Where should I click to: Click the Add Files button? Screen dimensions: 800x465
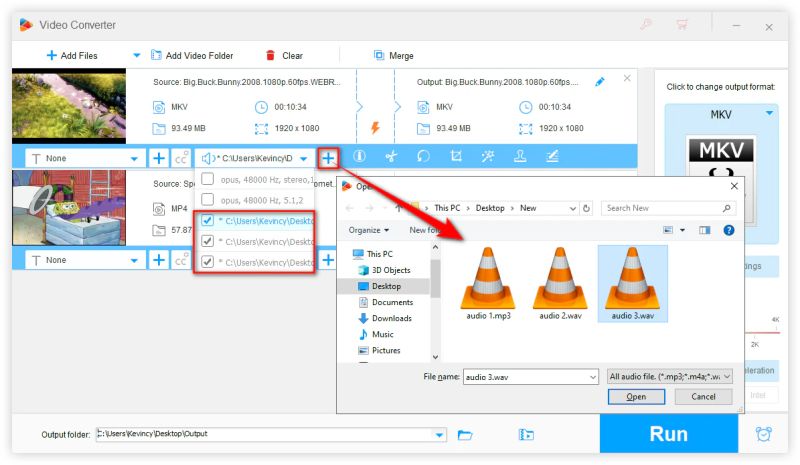click(x=71, y=56)
